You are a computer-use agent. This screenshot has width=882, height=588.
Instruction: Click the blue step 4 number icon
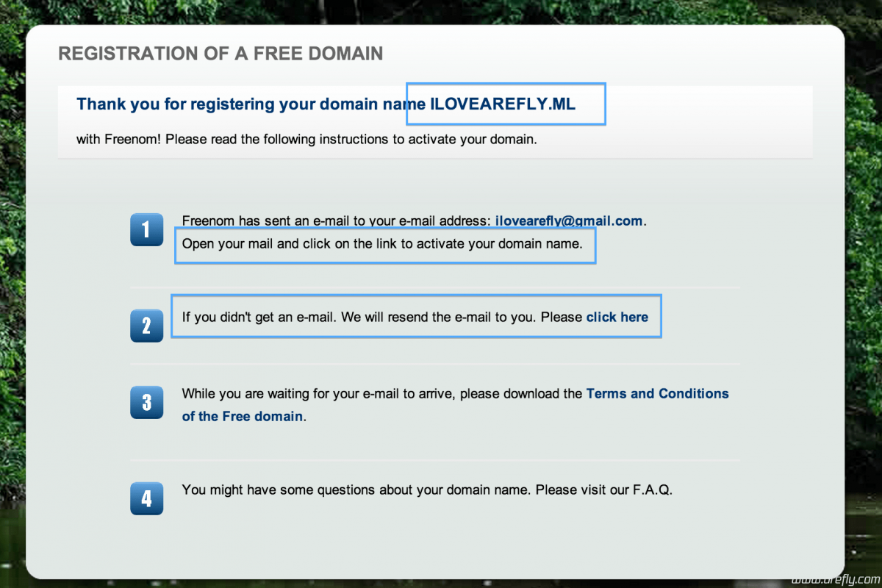pos(146,498)
